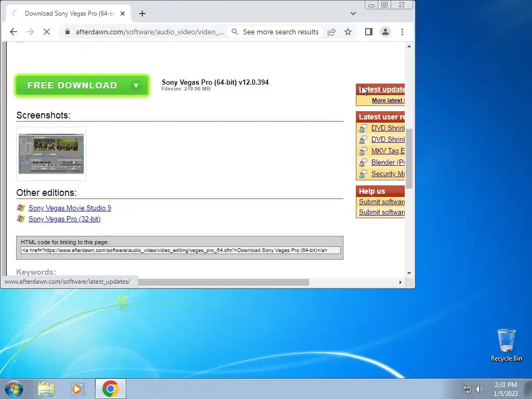532x399 pixels.
Task: Click the user icon beside Blender
Action: (363, 163)
